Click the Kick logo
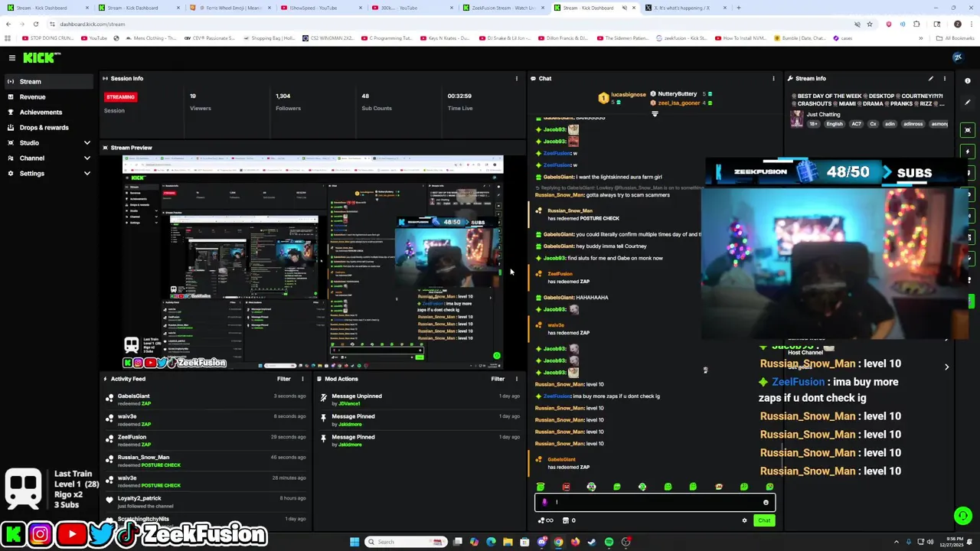The height and width of the screenshot is (551, 980). point(41,57)
